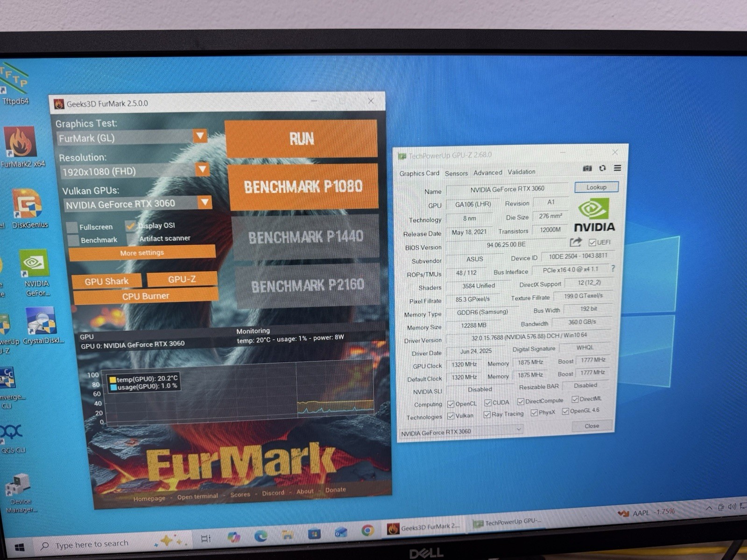Toggle the PhysX checkbox
The image size is (747, 560).
[534, 413]
